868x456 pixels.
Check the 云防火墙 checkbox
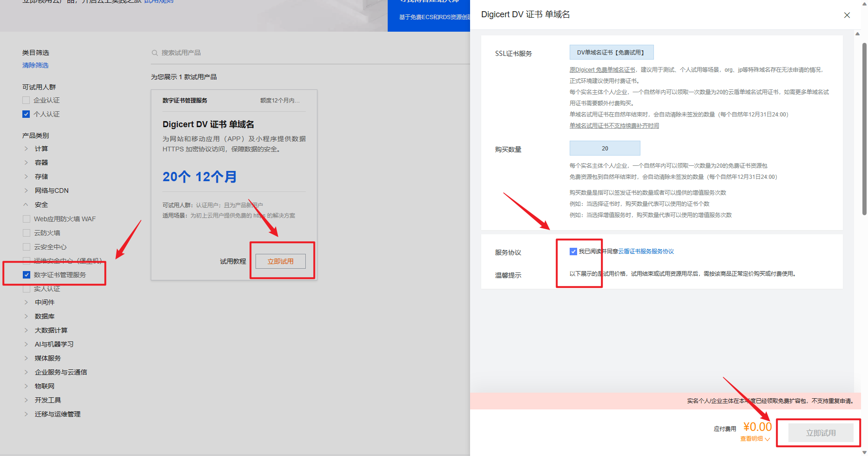[x=27, y=233]
